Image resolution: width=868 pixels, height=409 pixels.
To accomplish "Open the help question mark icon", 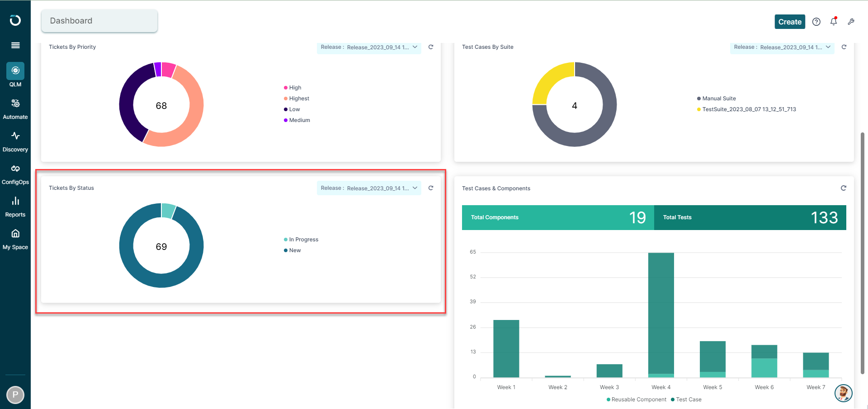I will click(x=816, y=22).
